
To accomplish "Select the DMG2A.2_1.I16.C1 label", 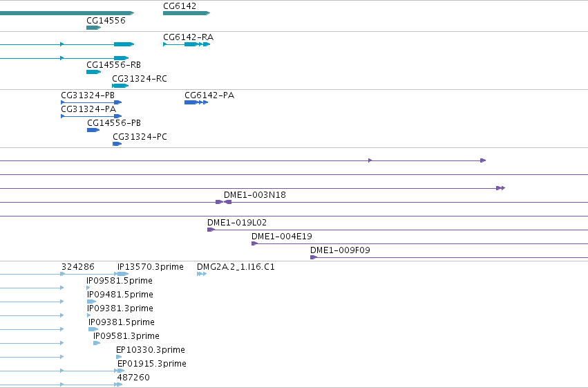I will 236,267.
